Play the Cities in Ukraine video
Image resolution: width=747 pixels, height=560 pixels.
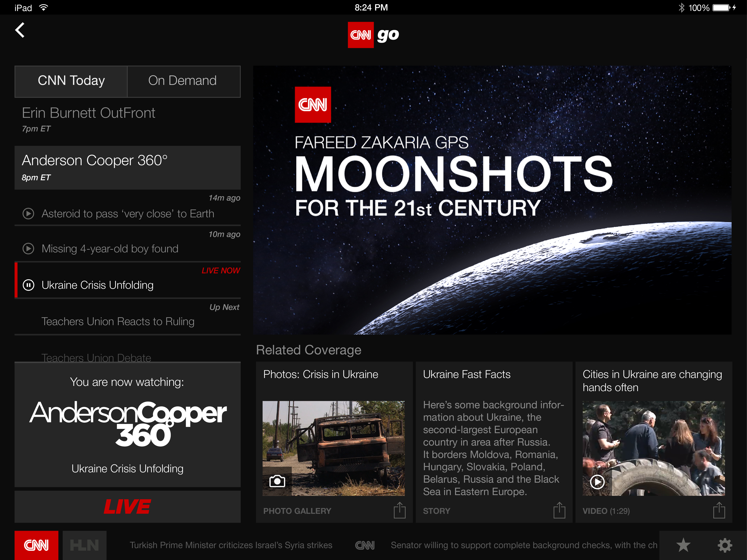point(597,482)
